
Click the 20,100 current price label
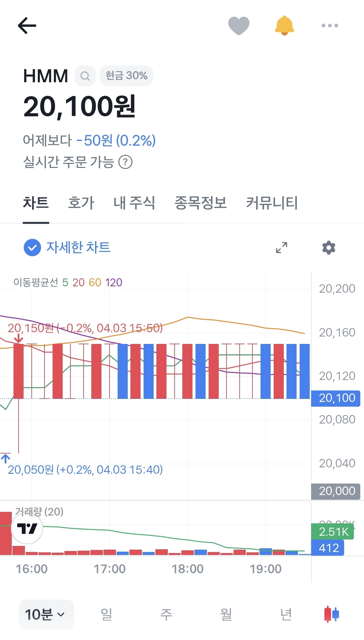(336, 398)
